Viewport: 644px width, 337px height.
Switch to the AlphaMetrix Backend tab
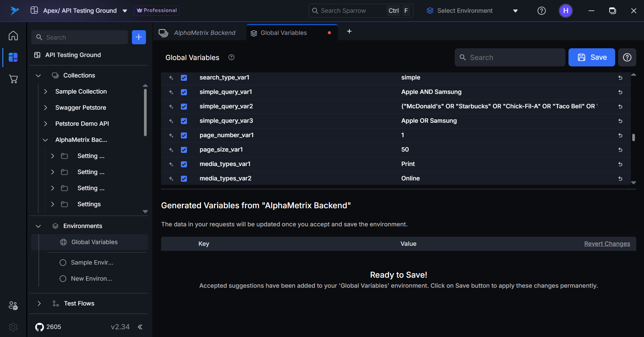coord(204,33)
